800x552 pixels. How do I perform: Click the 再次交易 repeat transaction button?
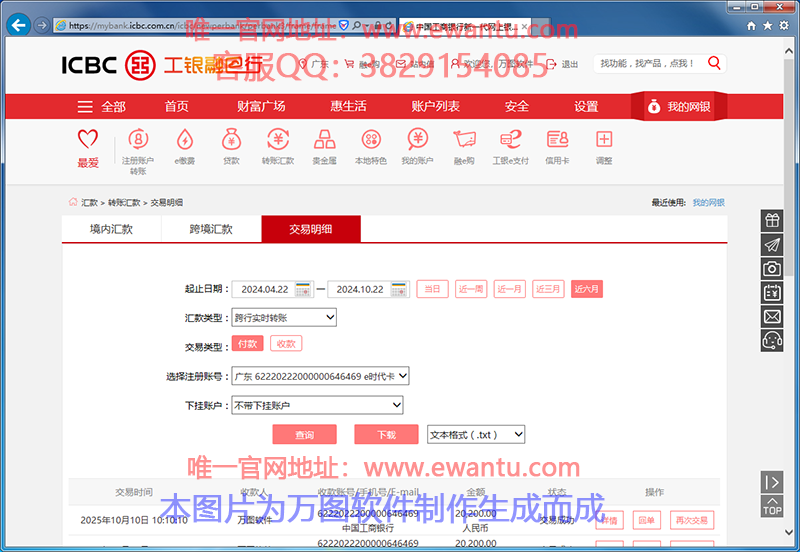coord(691,520)
